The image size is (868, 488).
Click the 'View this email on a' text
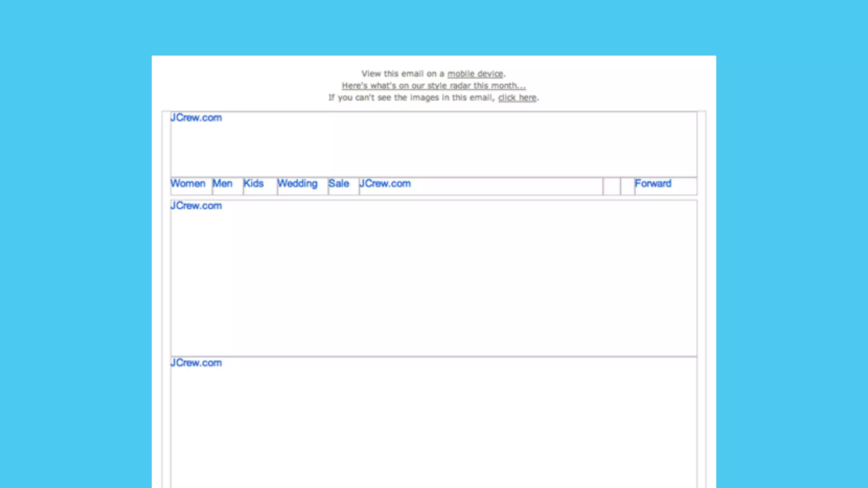pyautogui.click(x=403, y=74)
